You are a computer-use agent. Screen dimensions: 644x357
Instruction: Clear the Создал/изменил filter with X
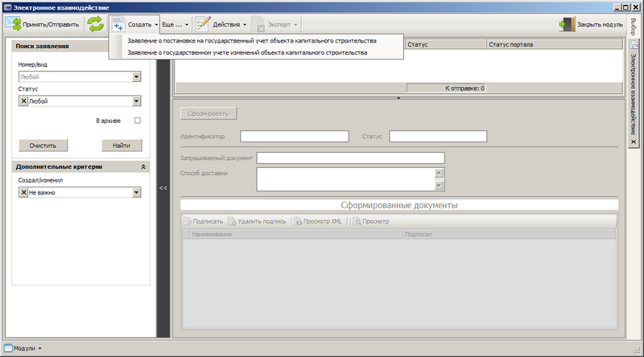(x=23, y=193)
